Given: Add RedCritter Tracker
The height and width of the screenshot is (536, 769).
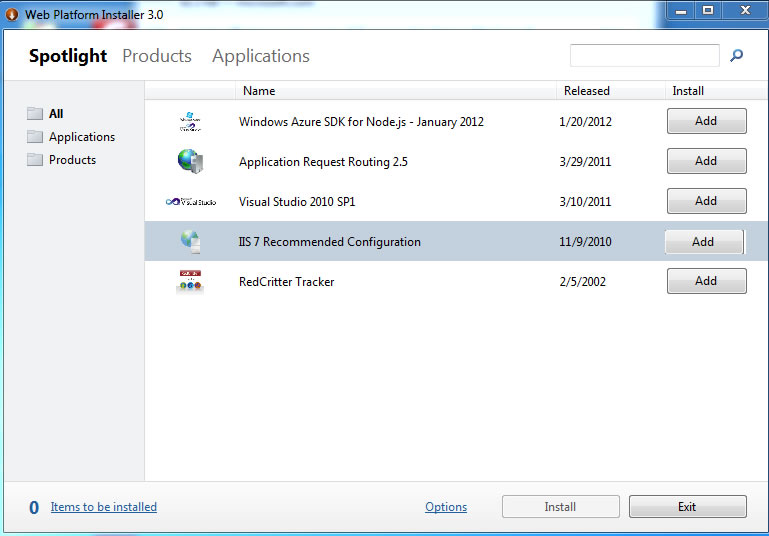Looking at the screenshot, I should pos(707,281).
